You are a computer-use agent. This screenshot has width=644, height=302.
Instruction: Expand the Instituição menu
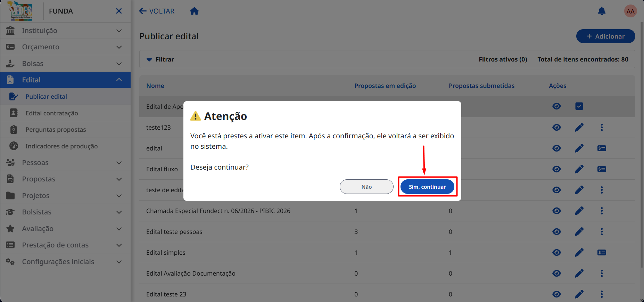pos(65,31)
